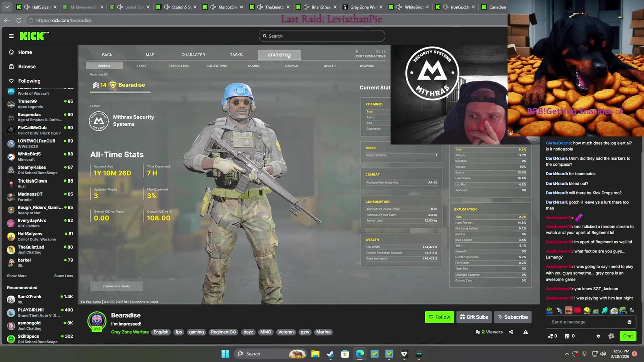Click the microphone icon in tray

coord(584,354)
